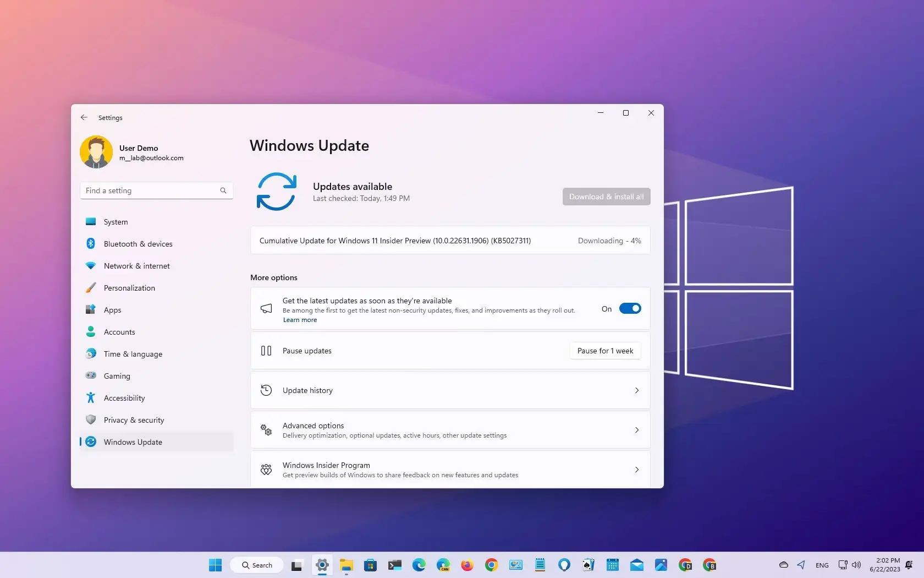Turn off get latest updates toggle
This screenshot has height=578, width=924.
click(630, 309)
